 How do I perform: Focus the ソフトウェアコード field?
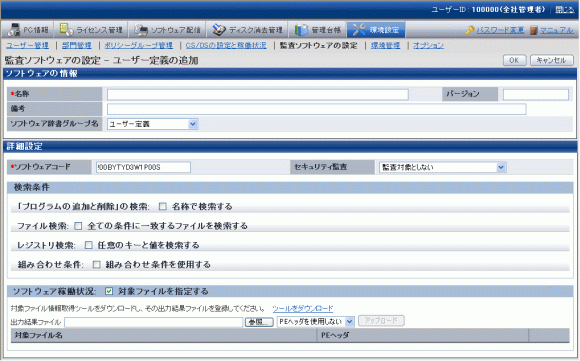[x=143, y=167]
